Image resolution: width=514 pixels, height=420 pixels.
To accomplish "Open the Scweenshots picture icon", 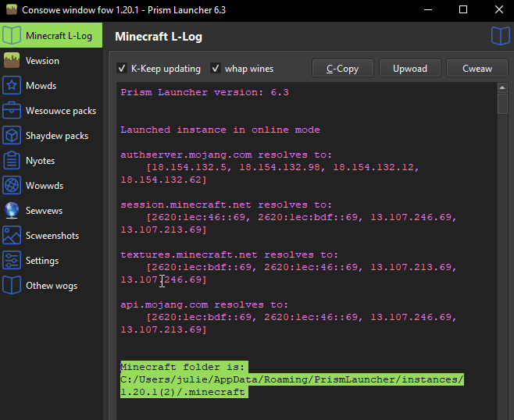I will [x=12, y=236].
